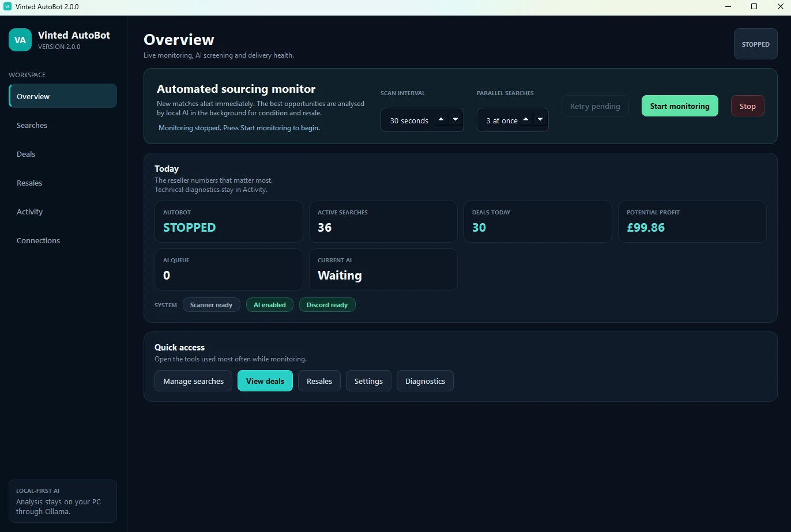This screenshot has width=791, height=532.
Task: Click the AI enabled system chip
Action: (270, 305)
